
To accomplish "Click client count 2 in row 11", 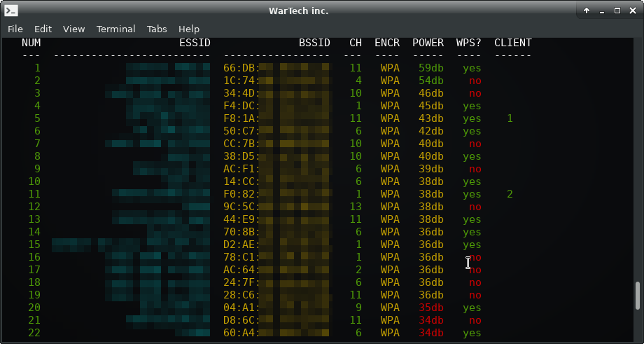I will (x=510, y=194).
